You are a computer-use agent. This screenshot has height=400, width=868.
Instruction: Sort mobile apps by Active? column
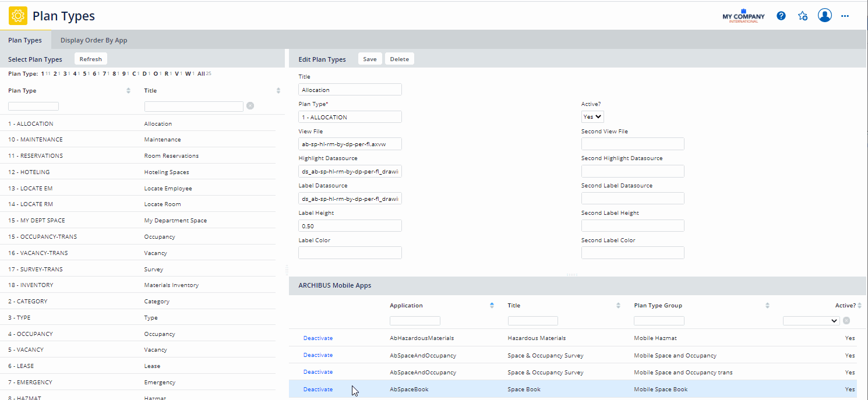pyautogui.click(x=859, y=305)
